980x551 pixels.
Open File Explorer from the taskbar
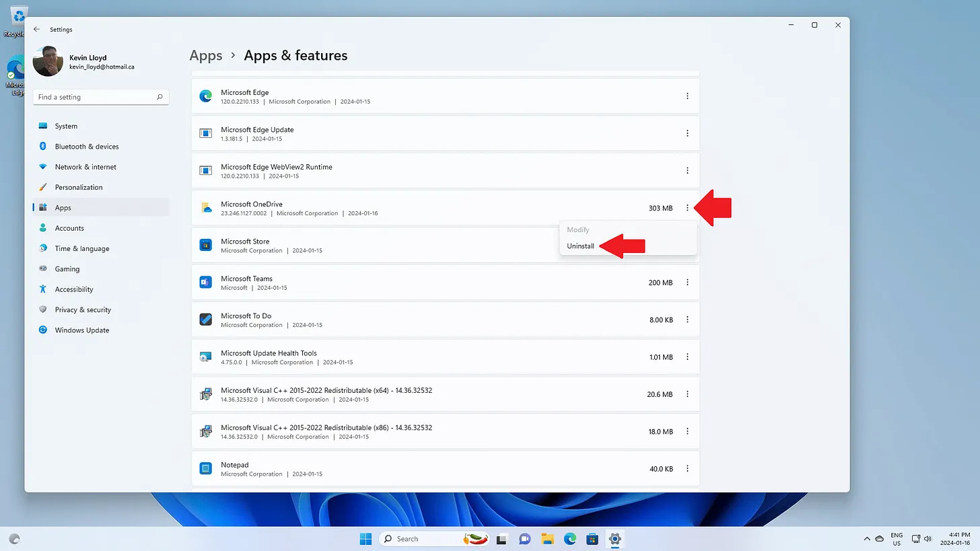click(547, 539)
